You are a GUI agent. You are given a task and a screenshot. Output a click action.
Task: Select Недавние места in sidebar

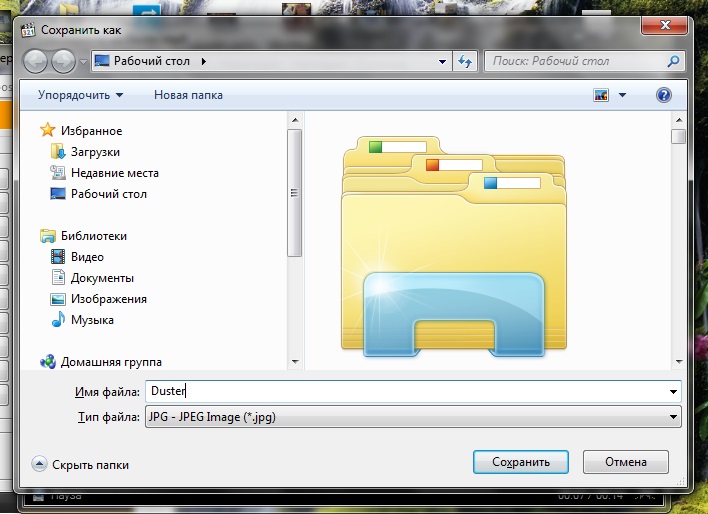point(114,173)
